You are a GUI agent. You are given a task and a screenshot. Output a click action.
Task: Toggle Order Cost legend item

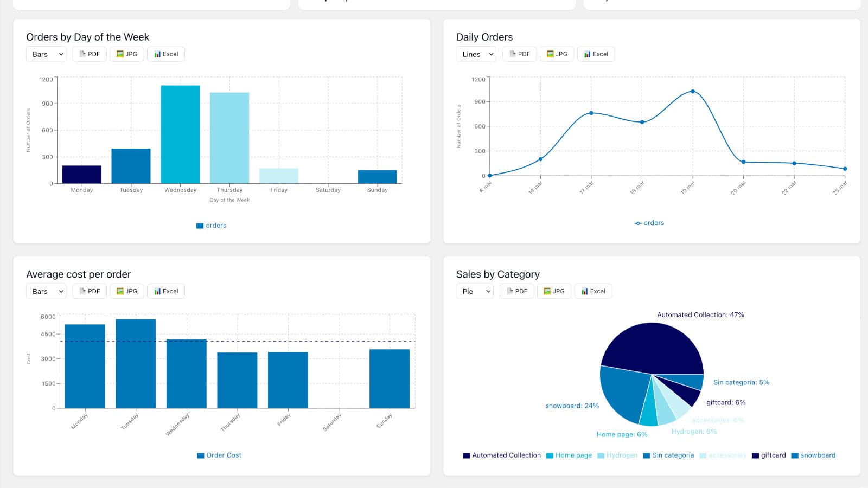tap(219, 455)
